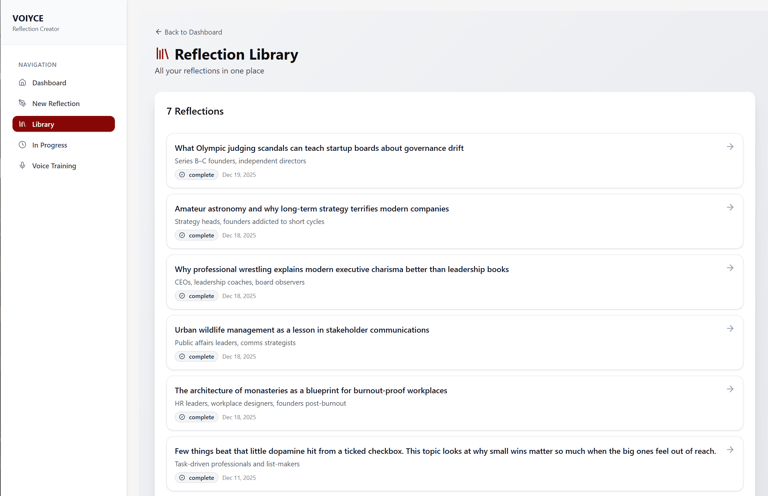Screen dimensions: 768x496
Task: Select In Progress navigation item
Action: pyautogui.click(x=50, y=145)
